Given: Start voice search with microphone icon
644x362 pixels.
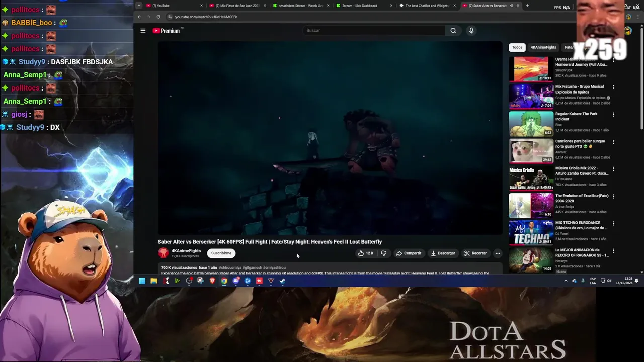Looking at the screenshot, I should [x=471, y=31].
